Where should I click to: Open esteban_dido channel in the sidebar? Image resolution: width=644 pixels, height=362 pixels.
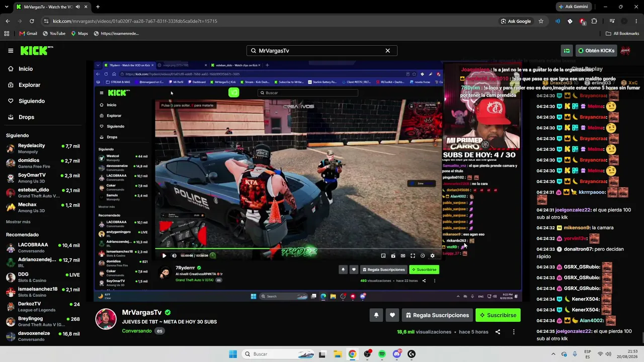(x=43, y=193)
